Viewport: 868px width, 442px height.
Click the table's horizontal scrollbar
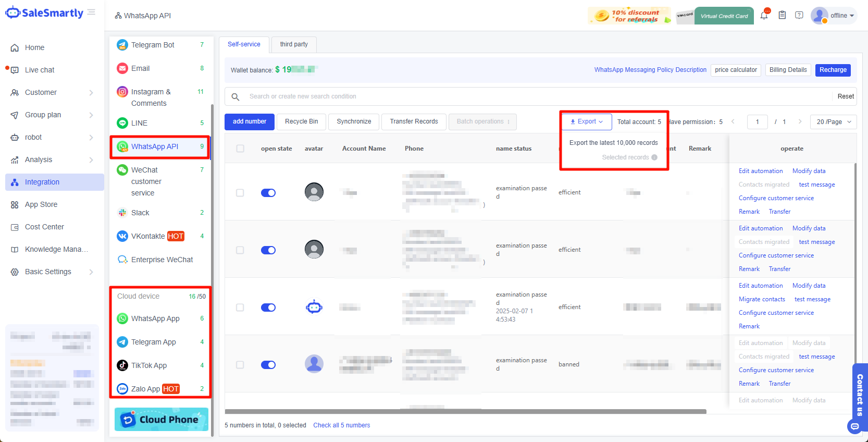click(x=465, y=411)
